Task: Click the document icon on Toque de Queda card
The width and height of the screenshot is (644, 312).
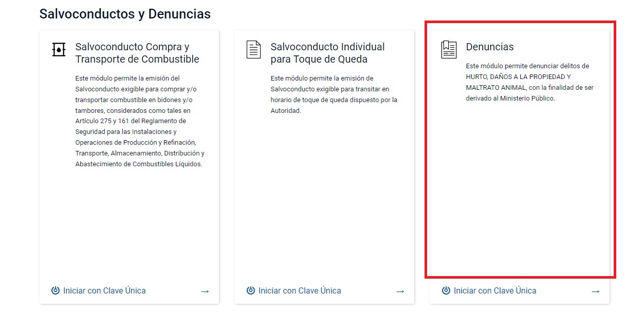Action: (x=253, y=49)
